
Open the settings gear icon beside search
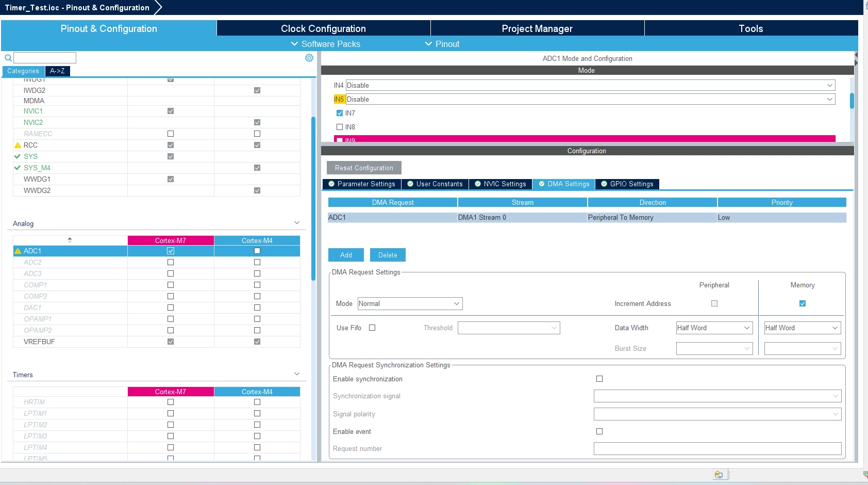tap(309, 58)
